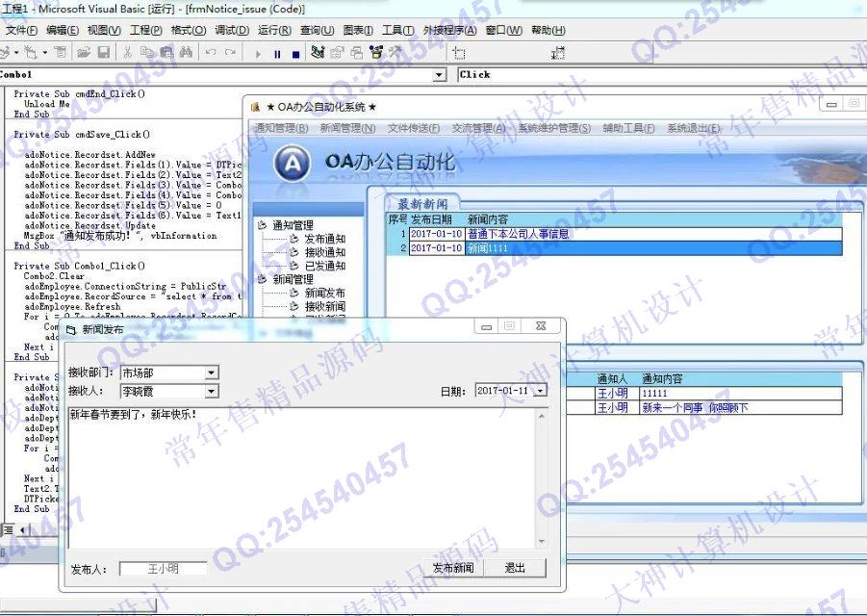Click the Find binoculars icon
Viewport: 867px width, 616px height.
186,53
